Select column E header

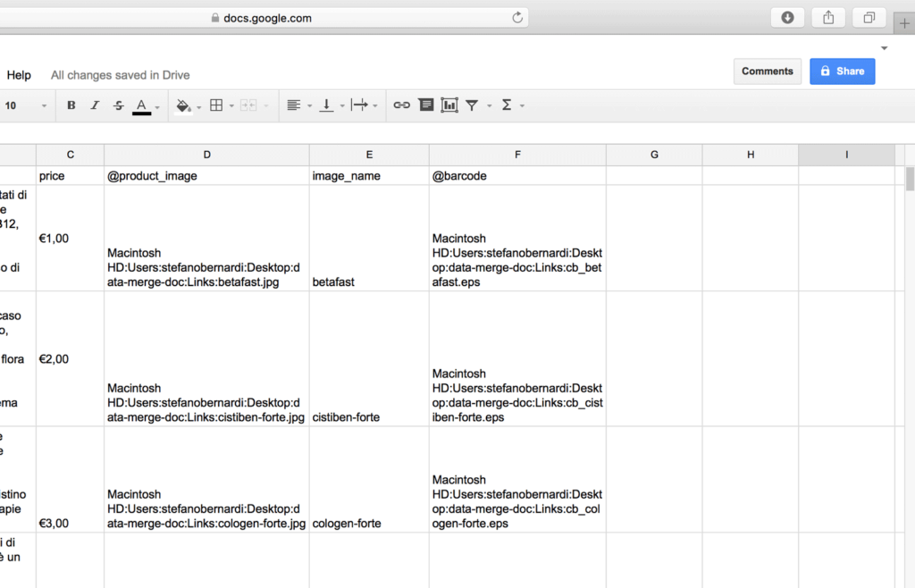[369, 155]
